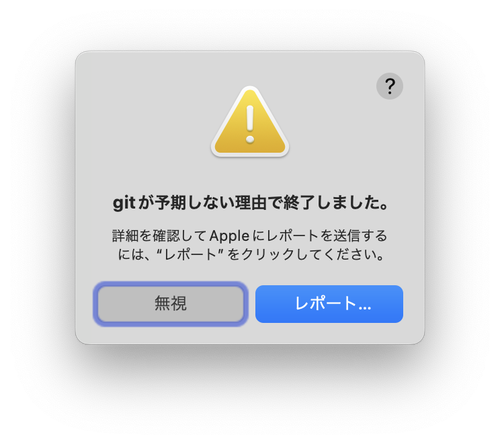The height and width of the screenshot is (444, 500).
Task: Click the 終了しました portion of the heading
Action: click(335, 202)
